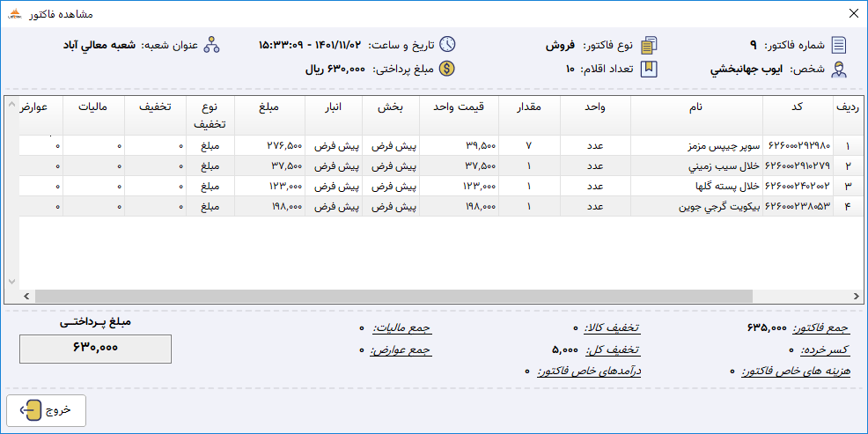Viewport: 868px width, 434px height.
Task: Click the invoice total value 635,000
Action: 767,328
